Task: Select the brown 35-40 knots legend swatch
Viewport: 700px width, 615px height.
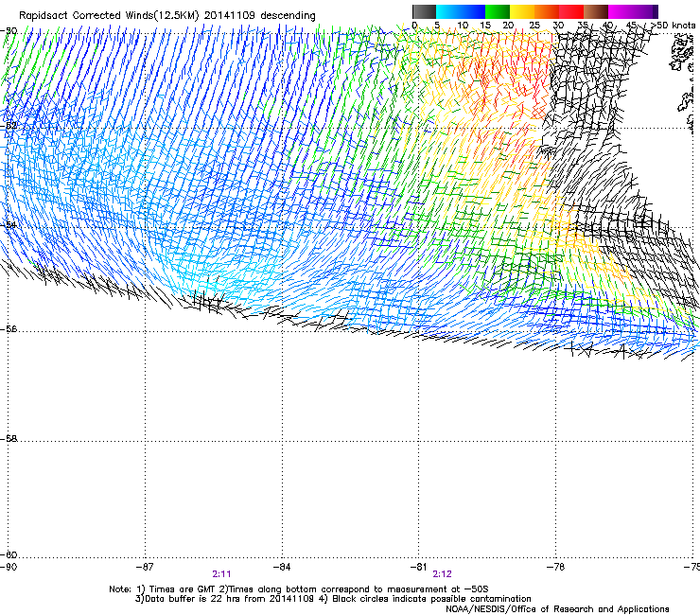Action: click(x=596, y=12)
